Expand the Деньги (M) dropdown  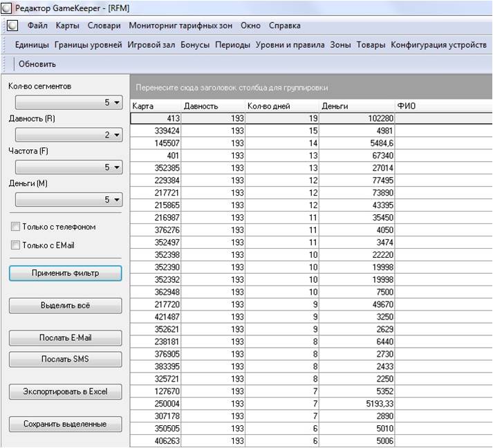(x=69, y=199)
